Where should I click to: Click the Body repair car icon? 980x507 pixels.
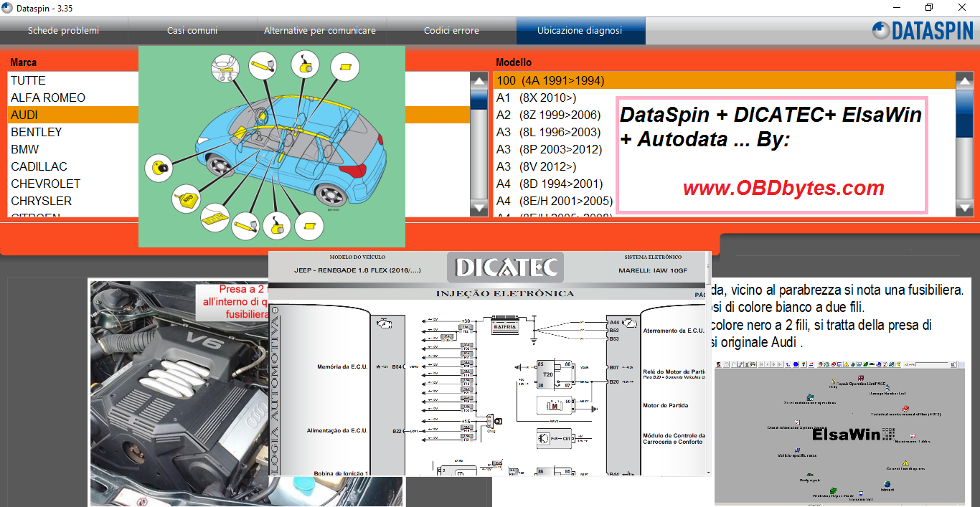coord(810,475)
